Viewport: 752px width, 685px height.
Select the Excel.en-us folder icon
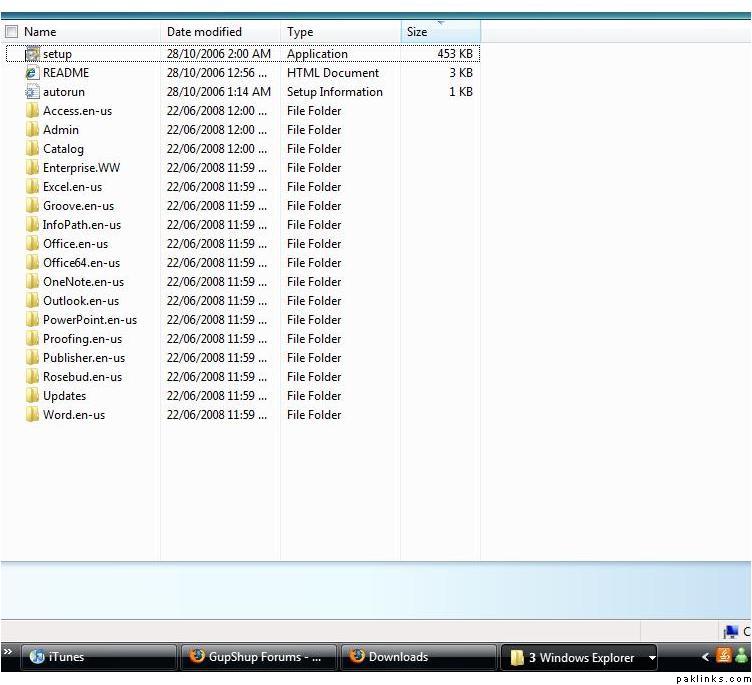pos(32,187)
